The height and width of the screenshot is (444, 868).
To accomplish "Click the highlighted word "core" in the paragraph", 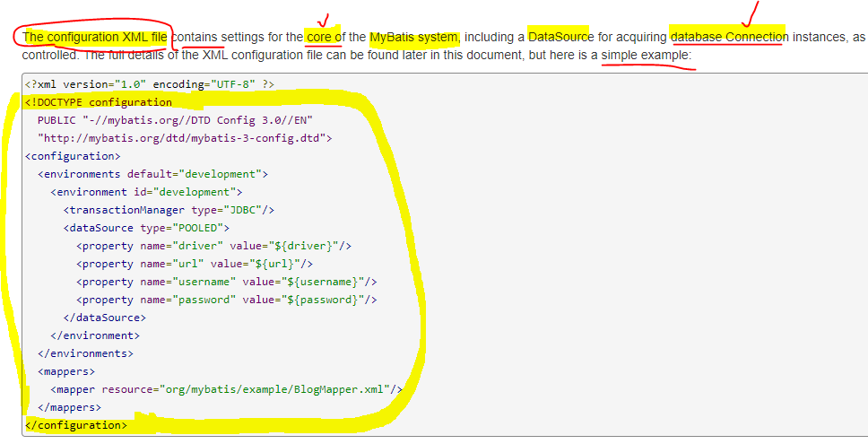I will [x=320, y=38].
